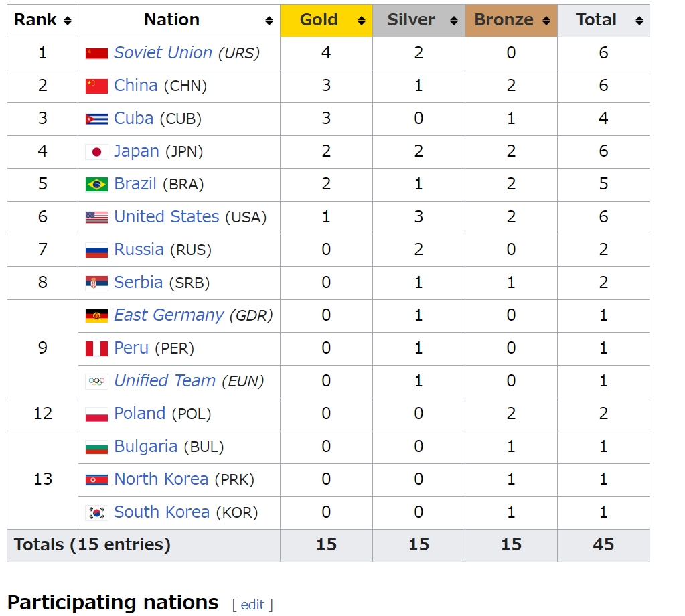Click the Cuba flag icon
This screenshot has height=616, width=685.
[96, 119]
